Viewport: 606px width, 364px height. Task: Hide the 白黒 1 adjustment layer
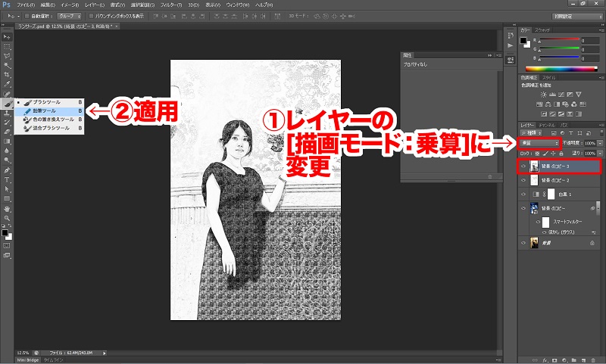click(523, 194)
